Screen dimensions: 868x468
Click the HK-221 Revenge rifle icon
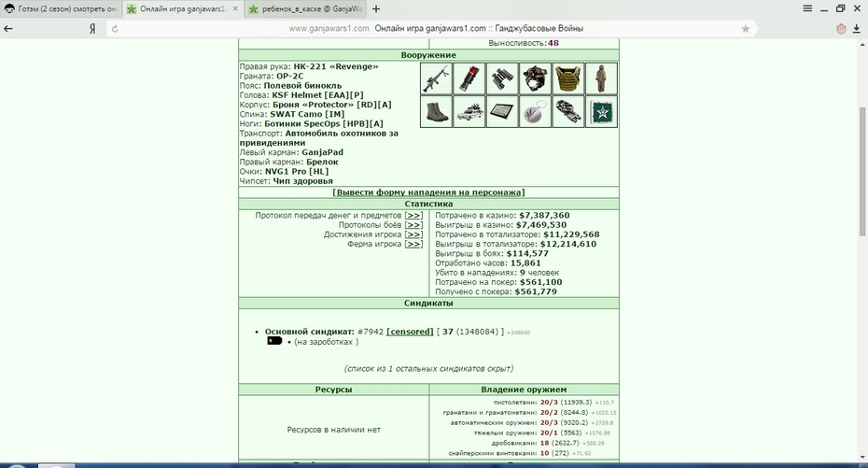(436, 78)
